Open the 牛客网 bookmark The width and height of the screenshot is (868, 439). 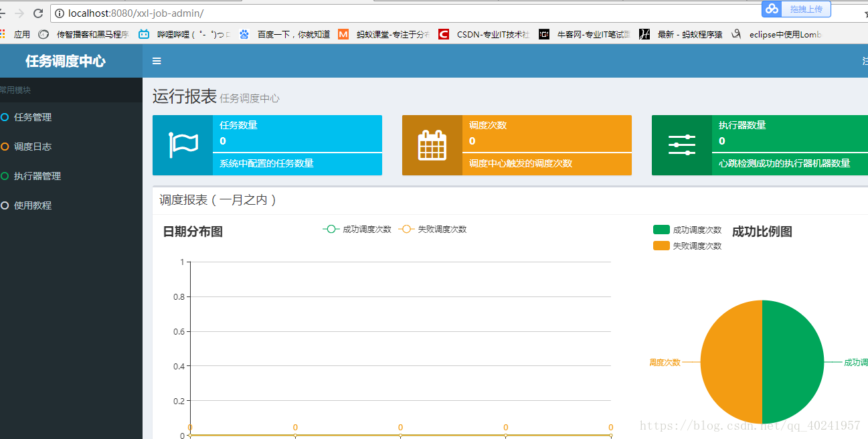(x=584, y=34)
